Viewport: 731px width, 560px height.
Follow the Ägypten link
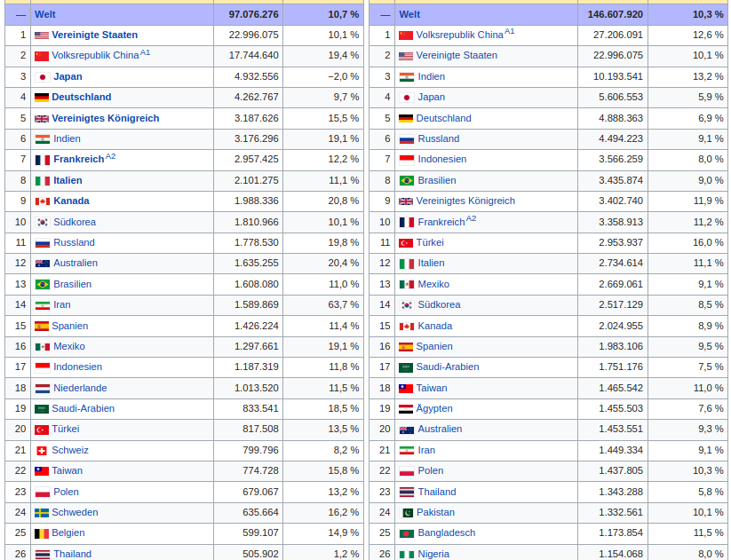[434, 408]
